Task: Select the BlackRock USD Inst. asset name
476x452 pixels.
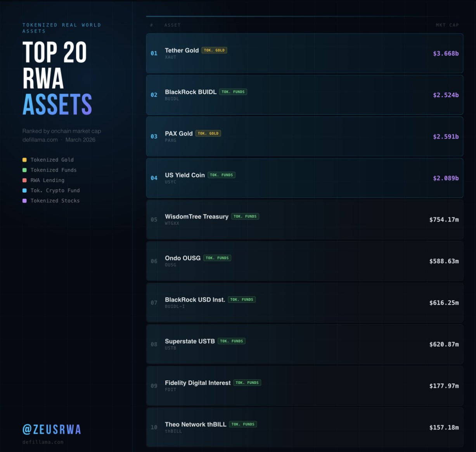Action: click(x=195, y=300)
